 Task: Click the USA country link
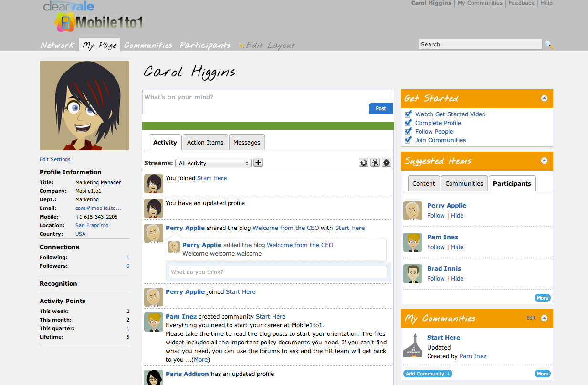(80, 234)
